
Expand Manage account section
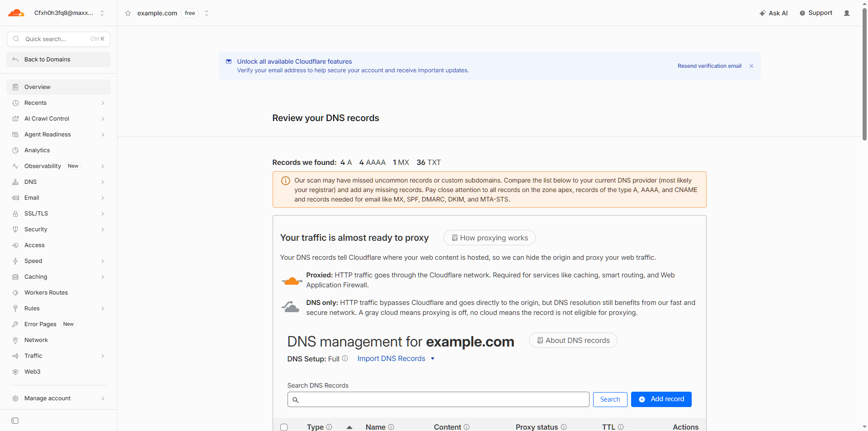58,398
